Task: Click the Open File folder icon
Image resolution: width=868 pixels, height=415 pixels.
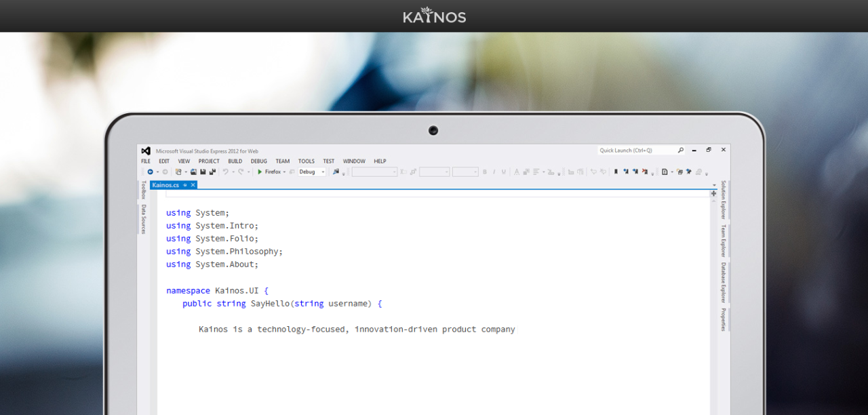Action: (x=193, y=172)
